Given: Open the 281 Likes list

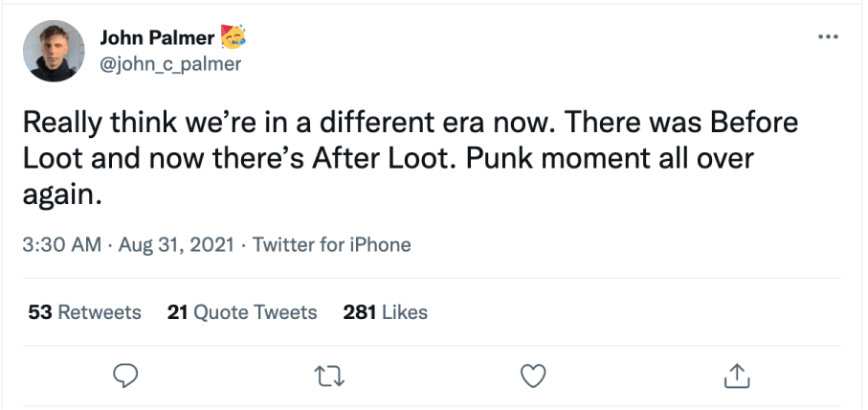Looking at the screenshot, I should coord(386,312).
